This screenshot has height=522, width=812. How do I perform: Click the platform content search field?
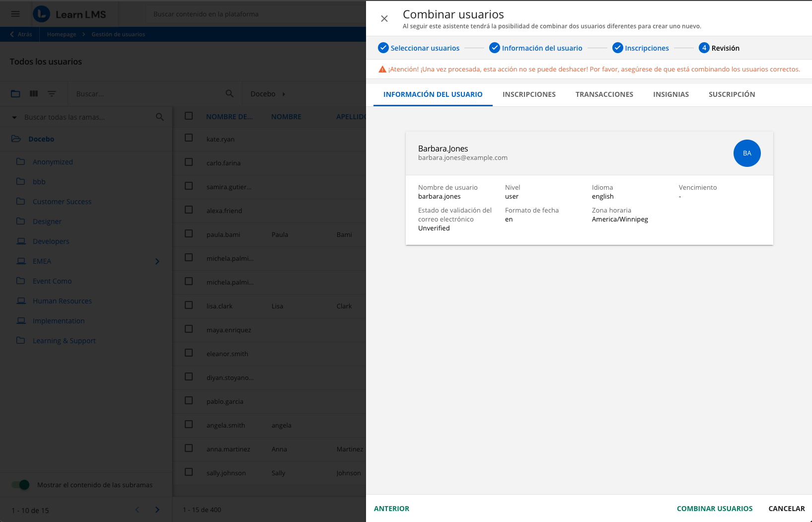point(256,14)
